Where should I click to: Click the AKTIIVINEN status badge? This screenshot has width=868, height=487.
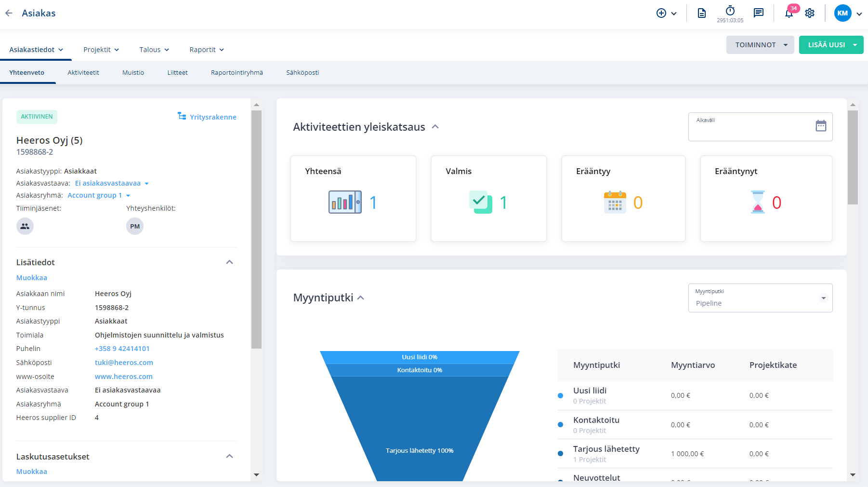point(37,117)
